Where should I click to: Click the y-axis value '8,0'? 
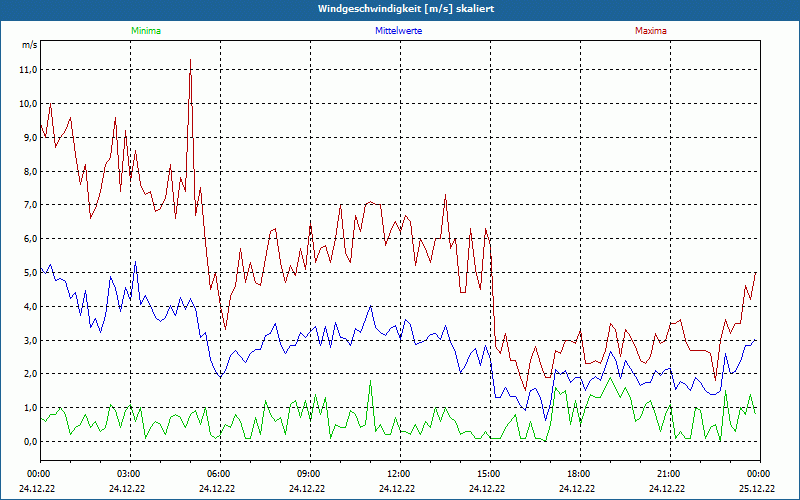click(30, 171)
